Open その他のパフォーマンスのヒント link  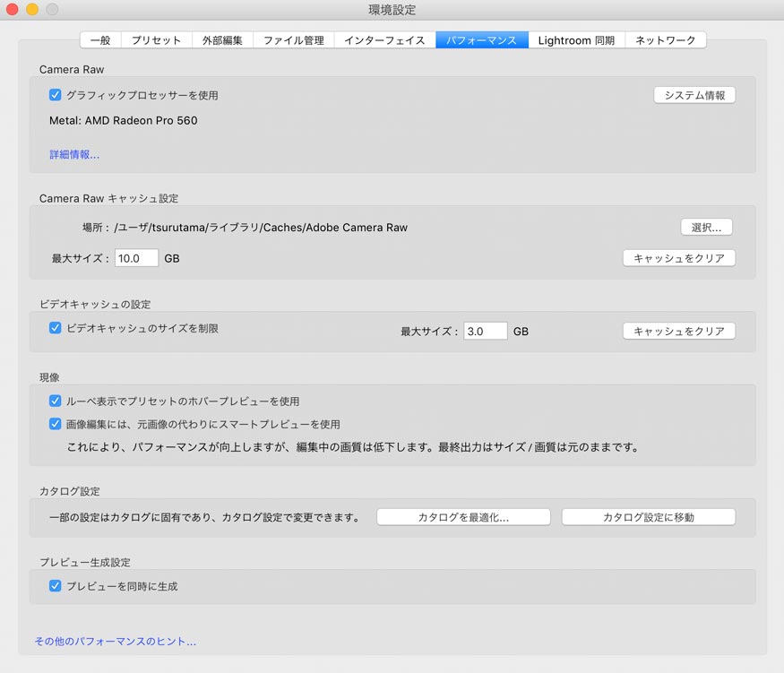(x=115, y=641)
